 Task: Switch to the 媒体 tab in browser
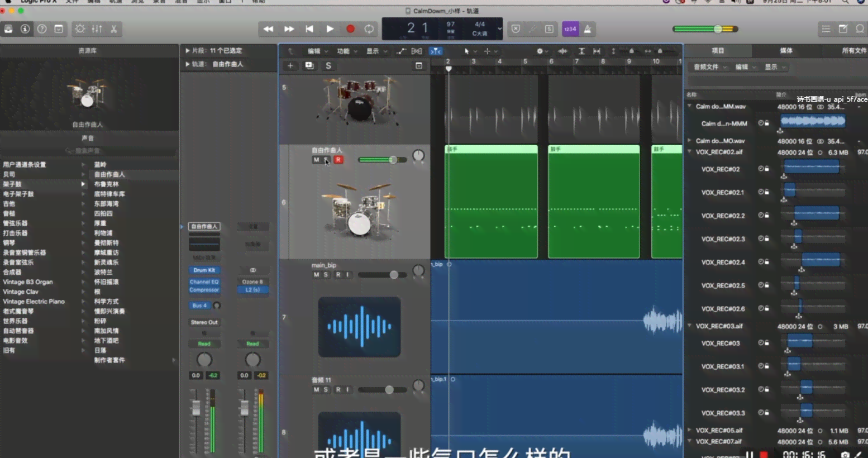[x=786, y=51]
